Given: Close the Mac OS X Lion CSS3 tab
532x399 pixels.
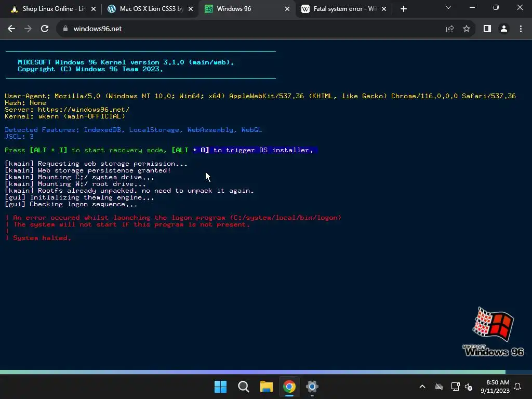Looking at the screenshot, I should pyautogui.click(x=190, y=9).
